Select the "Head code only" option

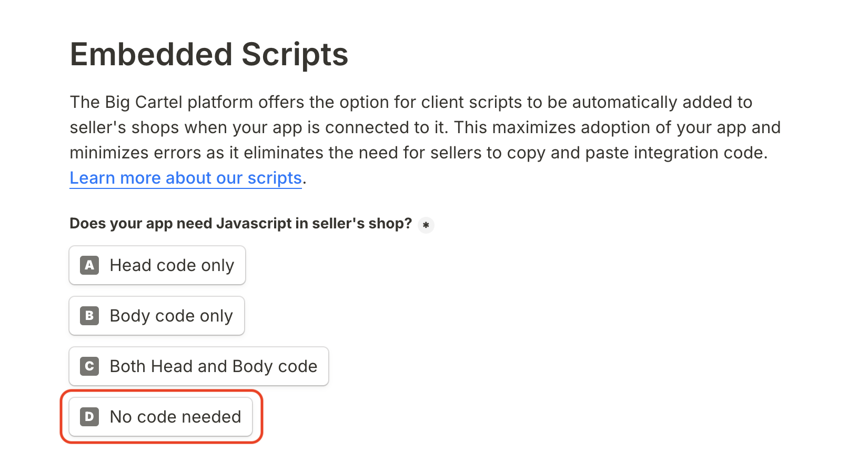171,265
